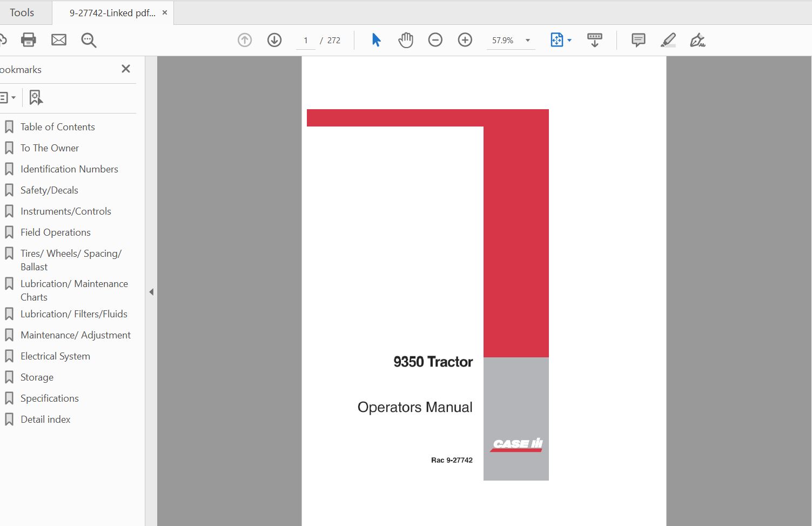Select the Hand tool
The width and height of the screenshot is (812, 526).
click(406, 39)
